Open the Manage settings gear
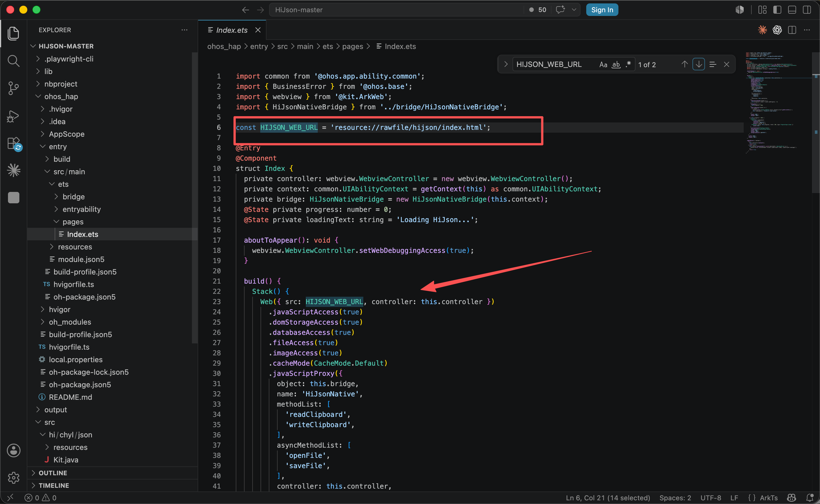This screenshot has height=504, width=820. 13,478
